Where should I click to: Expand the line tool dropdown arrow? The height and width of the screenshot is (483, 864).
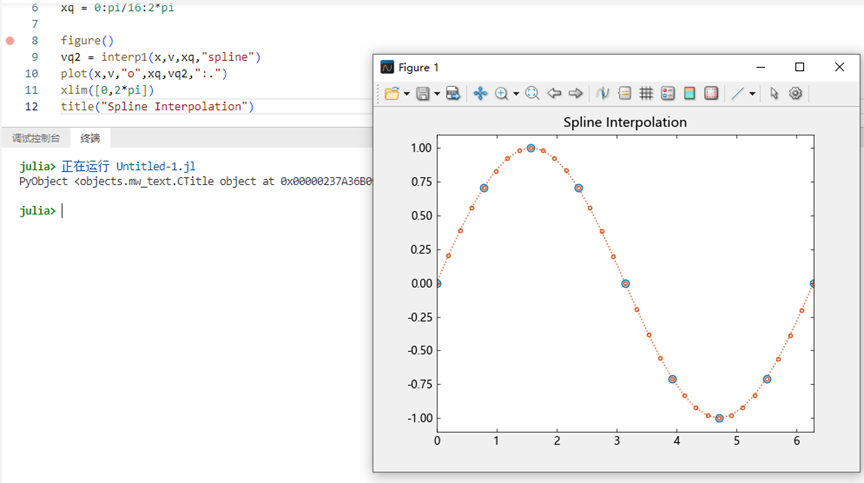pos(752,94)
